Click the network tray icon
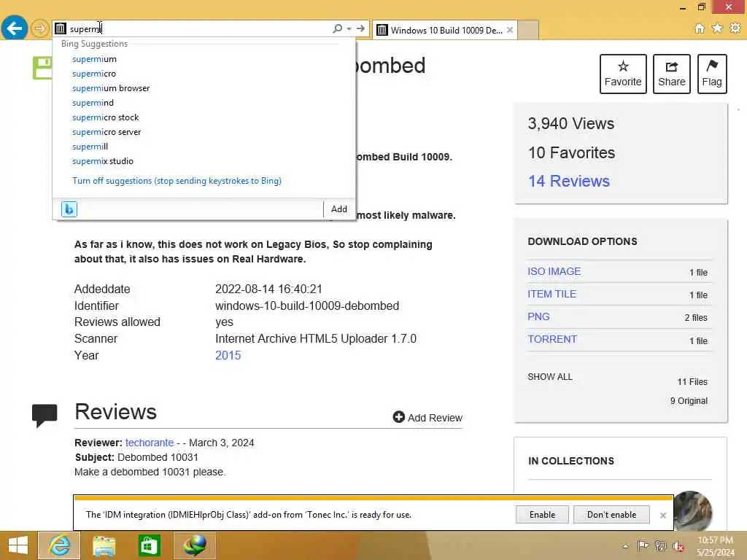Screen dimensions: 747x560 click(x=660, y=545)
